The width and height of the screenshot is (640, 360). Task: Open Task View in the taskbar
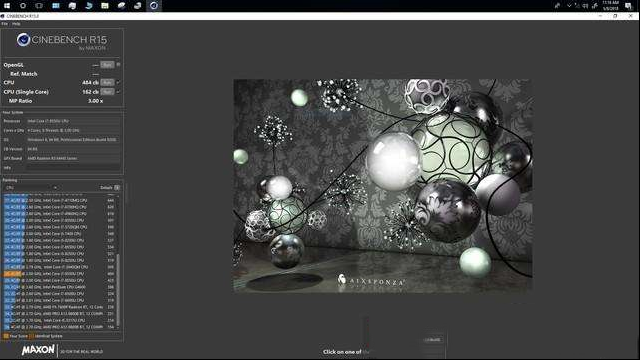[39, 5]
